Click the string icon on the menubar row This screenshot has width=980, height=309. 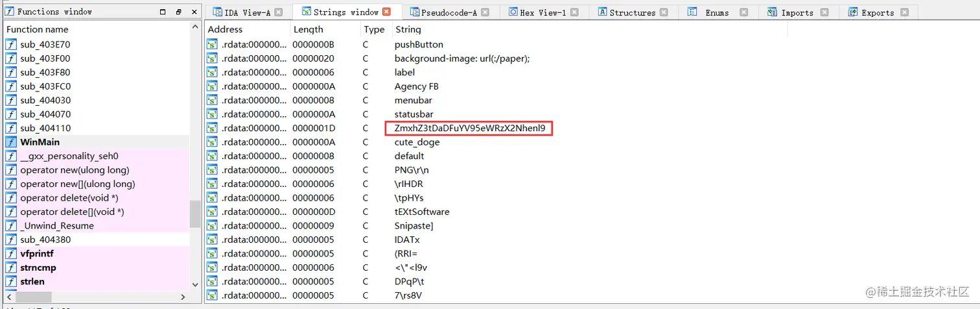click(x=212, y=101)
